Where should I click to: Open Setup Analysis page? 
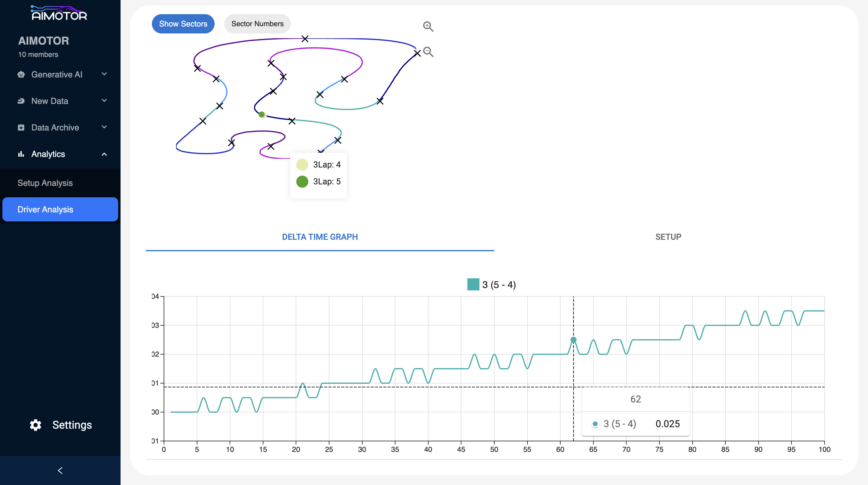[45, 183]
